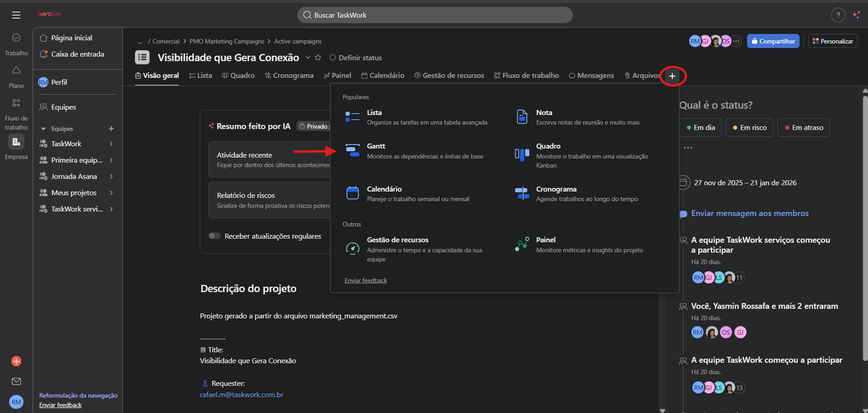Open the hamburger navigation menu
The image size is (868, 413).
(x=16, y=15)
